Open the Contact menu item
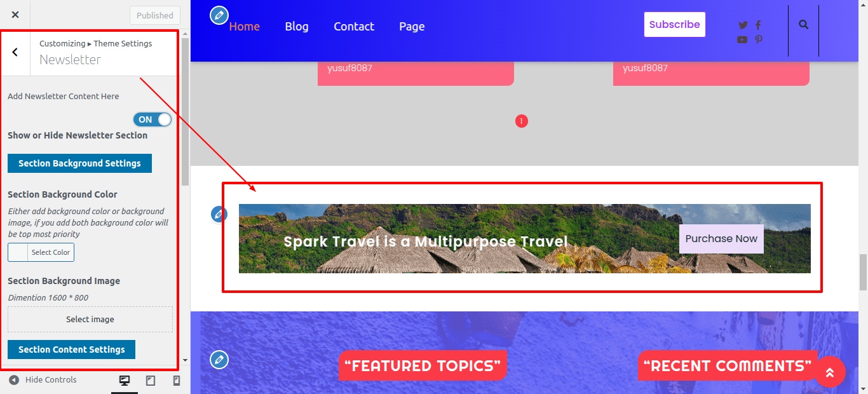The image size is (868, 394). click(354, 27)
